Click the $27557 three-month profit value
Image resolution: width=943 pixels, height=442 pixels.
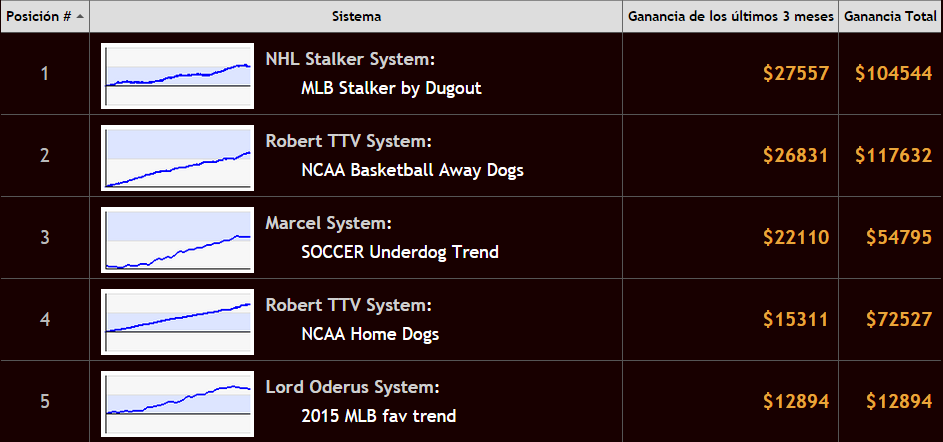coord(796,73)
